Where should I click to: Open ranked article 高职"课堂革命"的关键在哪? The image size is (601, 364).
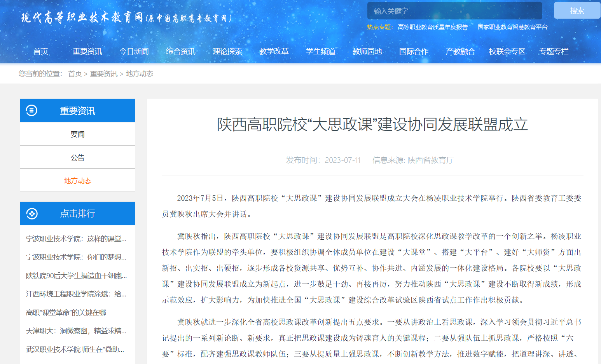tap(66, 313)
